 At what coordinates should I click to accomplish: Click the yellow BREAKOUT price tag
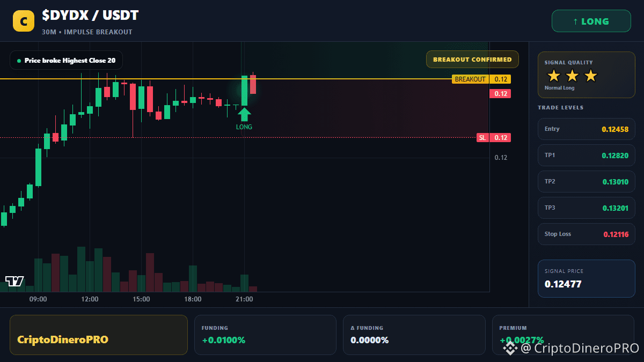pyautogui.click(x=481, y=79)
